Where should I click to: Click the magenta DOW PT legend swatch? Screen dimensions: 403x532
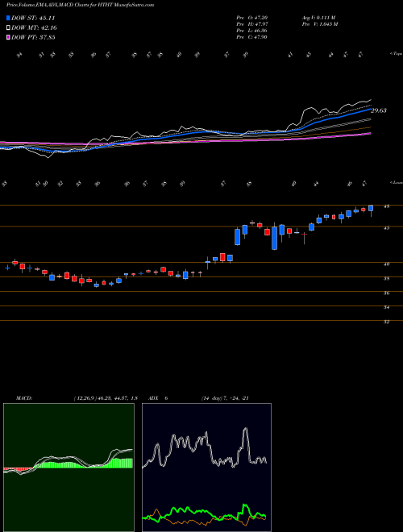9,37
